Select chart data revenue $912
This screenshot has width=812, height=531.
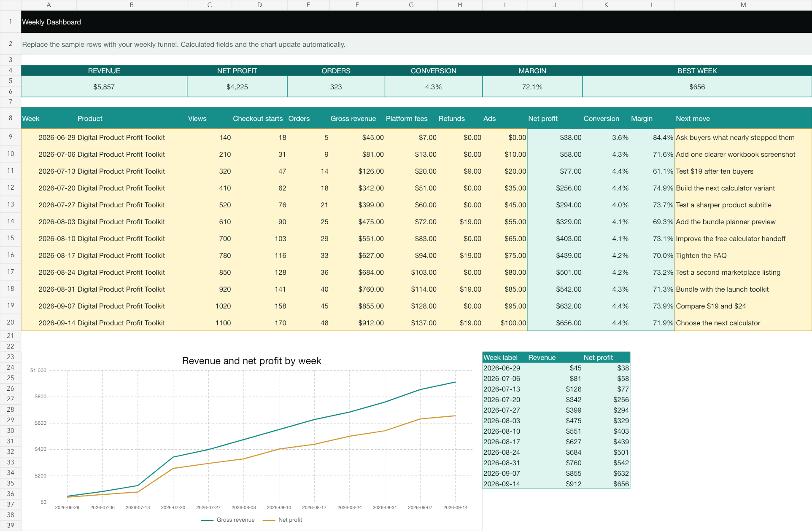coord(555,484)
